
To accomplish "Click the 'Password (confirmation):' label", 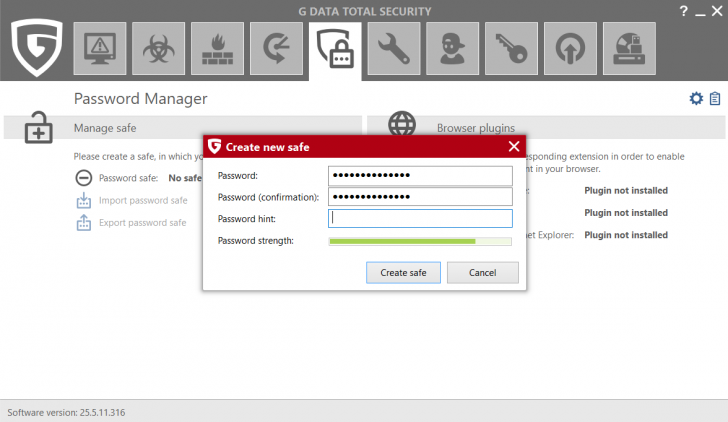I will (268, 197).
